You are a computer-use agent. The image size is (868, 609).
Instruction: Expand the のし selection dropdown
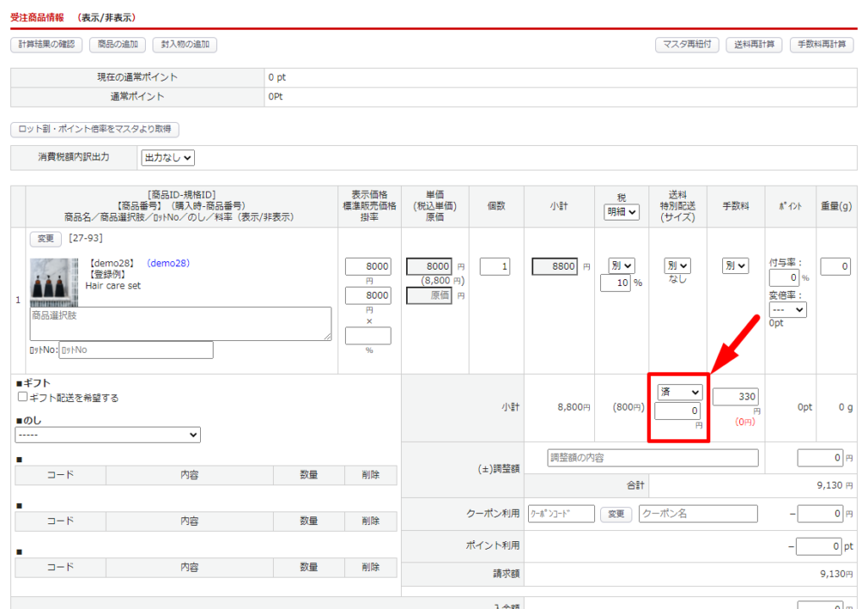coord(108,434)
